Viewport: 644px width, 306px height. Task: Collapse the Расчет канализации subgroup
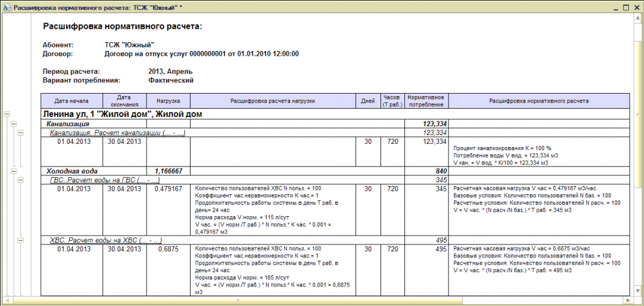[21, 133]
